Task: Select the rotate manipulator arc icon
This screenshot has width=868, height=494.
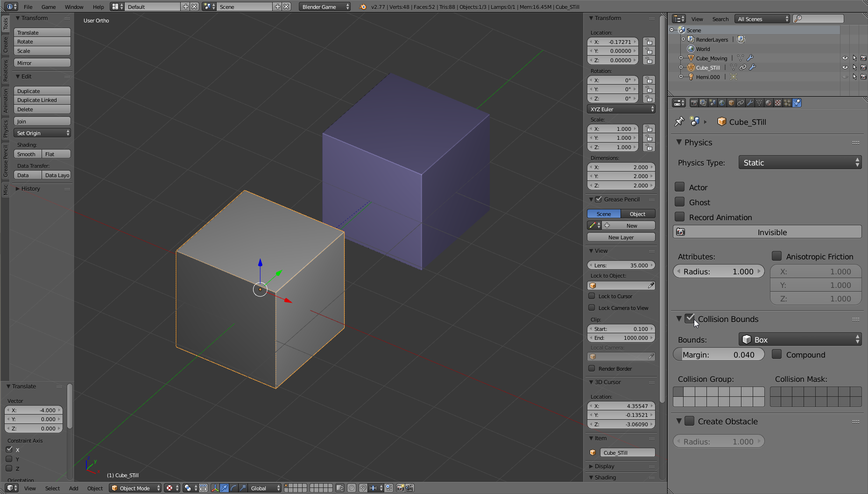Action: (x=233, y=488)
